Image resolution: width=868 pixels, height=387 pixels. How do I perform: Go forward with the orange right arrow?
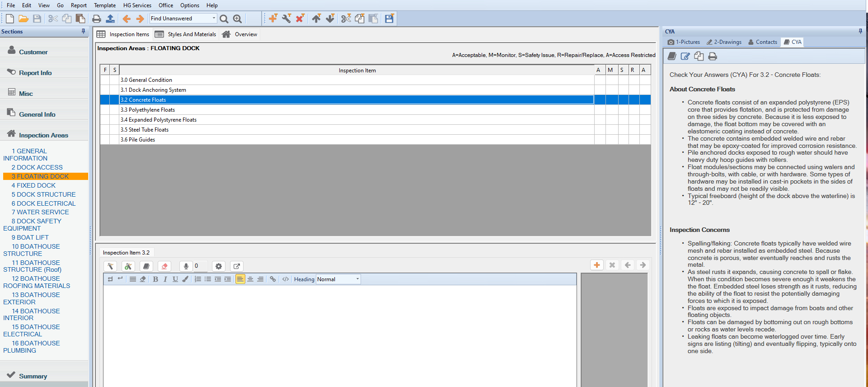[x=140, y=19]
